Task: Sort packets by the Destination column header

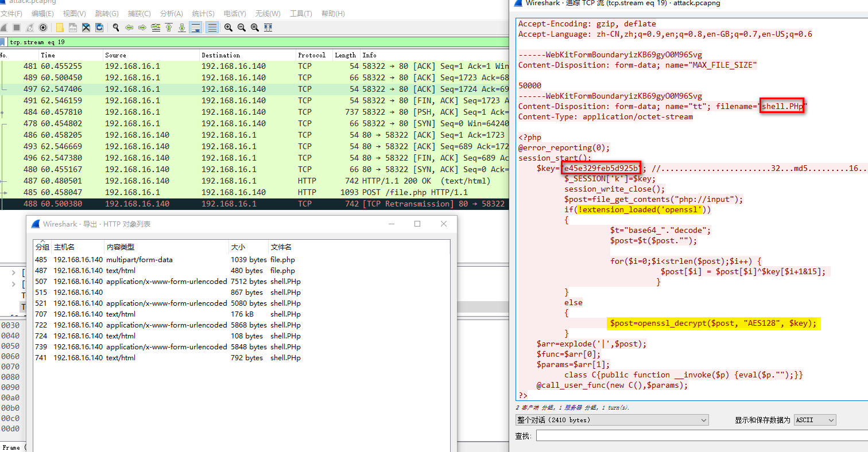Action: click(x=247, y=55)
